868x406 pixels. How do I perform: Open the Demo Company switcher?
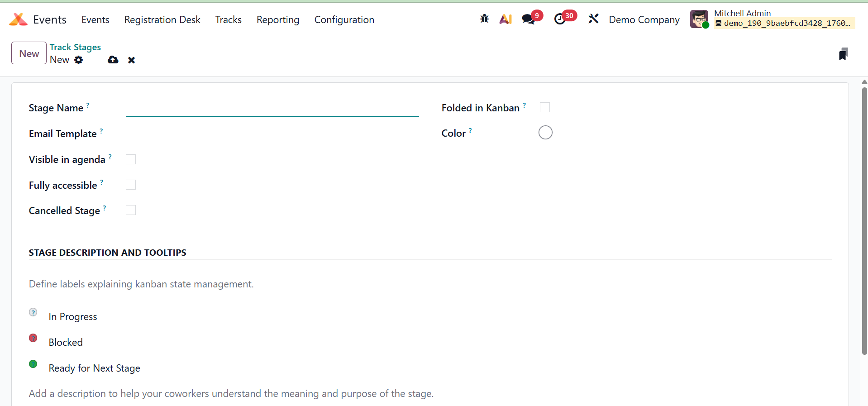tap(644, 20)
